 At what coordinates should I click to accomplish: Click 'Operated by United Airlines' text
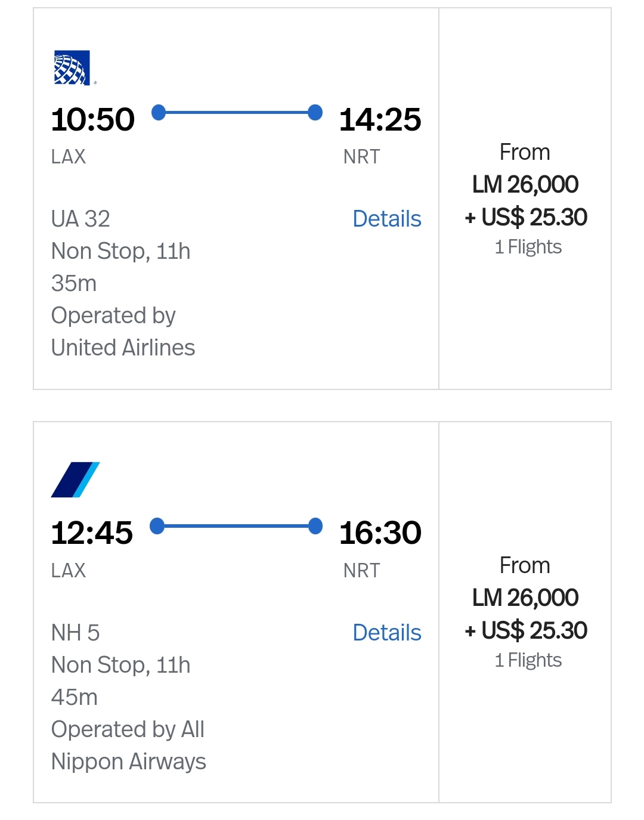[x=123, y=332]
